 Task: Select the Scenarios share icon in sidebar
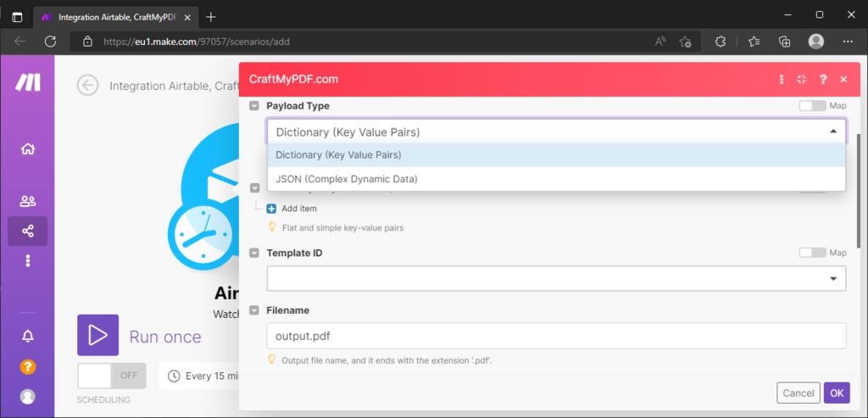pyautogui.click(x=28, y=231)
